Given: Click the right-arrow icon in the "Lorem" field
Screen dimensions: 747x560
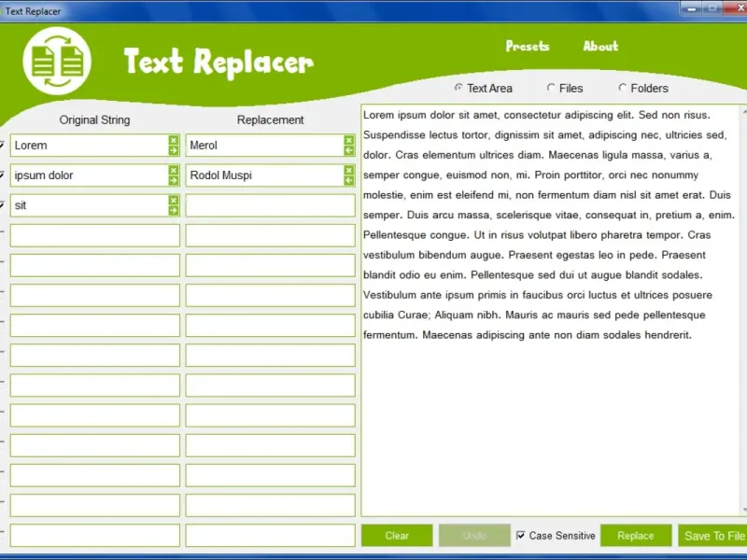Looking at the screenshot, I should point(174,150).
